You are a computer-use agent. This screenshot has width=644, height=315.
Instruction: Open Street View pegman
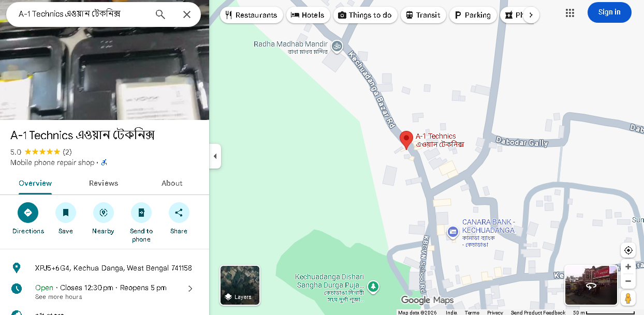click(x=628, y=298)
